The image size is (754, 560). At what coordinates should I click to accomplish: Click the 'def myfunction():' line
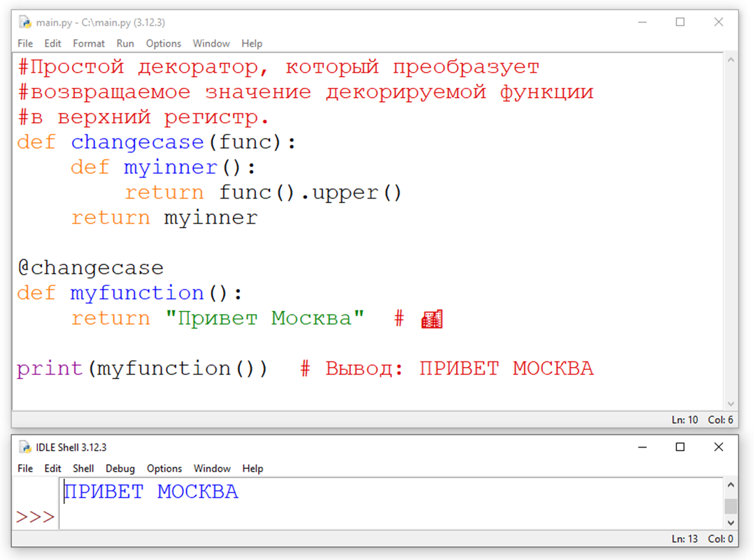pyautogui.click(x=130, y=293)
